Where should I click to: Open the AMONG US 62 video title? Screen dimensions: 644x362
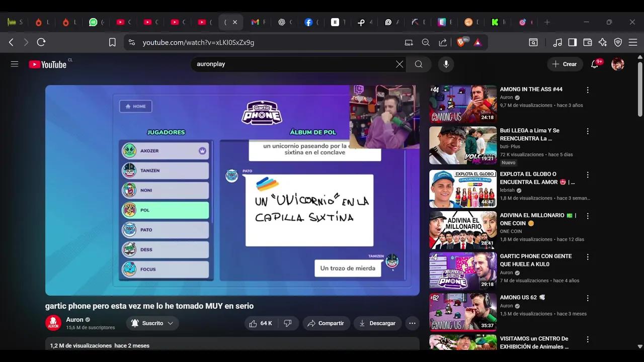coord(522,298)
